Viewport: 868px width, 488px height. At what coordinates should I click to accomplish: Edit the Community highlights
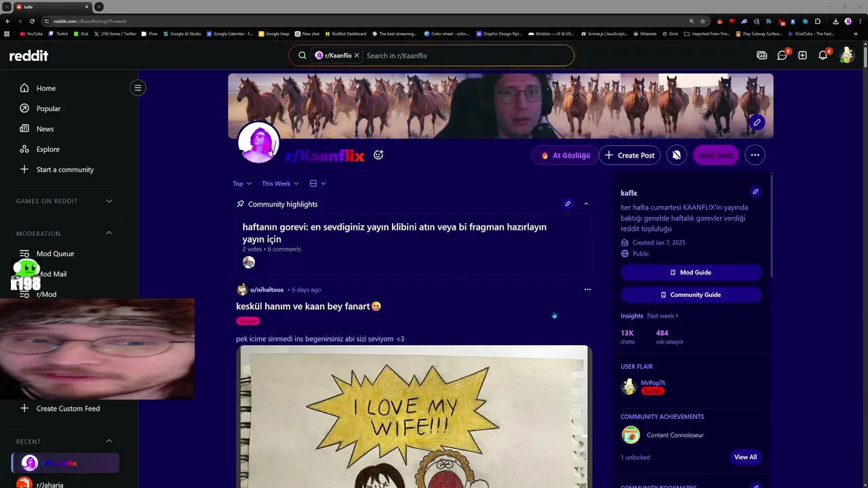pyautogui.click(x=568, y=204)
